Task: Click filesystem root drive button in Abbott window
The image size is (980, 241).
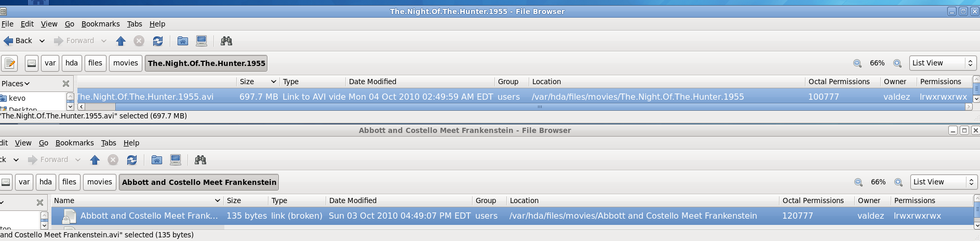Action: point(6,182)
